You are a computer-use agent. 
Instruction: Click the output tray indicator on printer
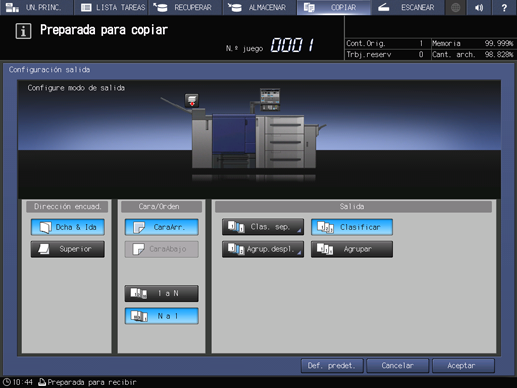[x=192, y=100]
